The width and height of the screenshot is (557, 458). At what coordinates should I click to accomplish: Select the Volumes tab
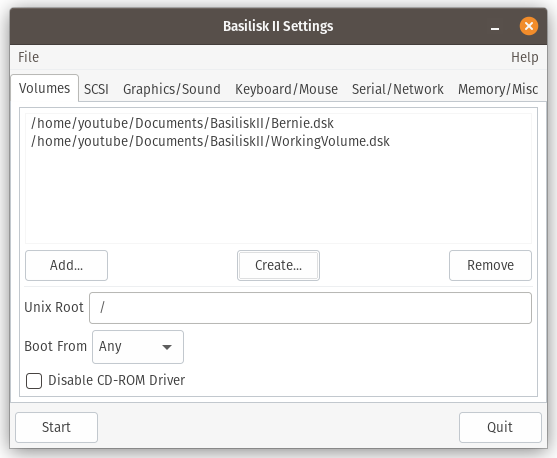pyautogui.click(x=44, y=88)
